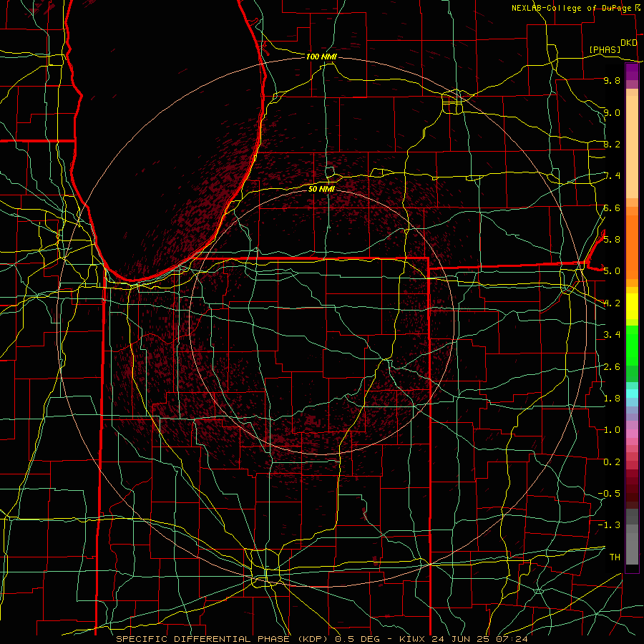Screen dimensions: 644x644
Task: Click the bright green segment of the color bar
Action: tap(632, 345)
